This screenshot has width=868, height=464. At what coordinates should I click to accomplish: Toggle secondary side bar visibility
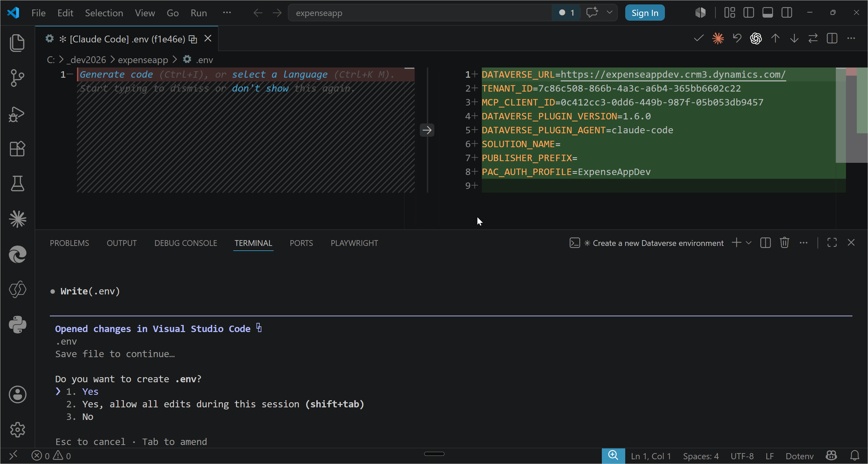pos(787,13)
